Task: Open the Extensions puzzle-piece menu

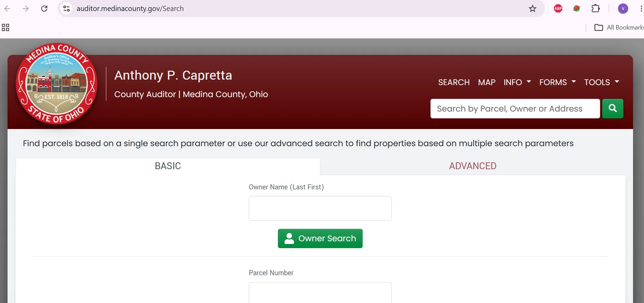Action: tap(596, 9)
